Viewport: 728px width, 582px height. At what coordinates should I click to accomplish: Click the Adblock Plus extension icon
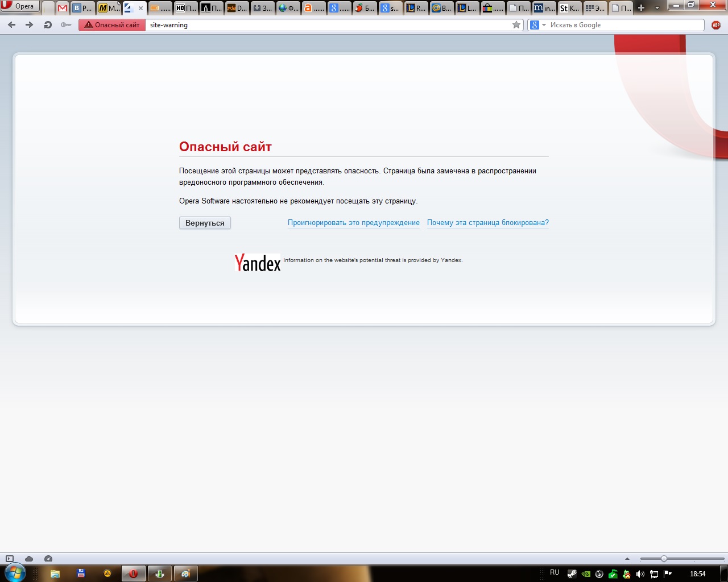click(716, 25)
